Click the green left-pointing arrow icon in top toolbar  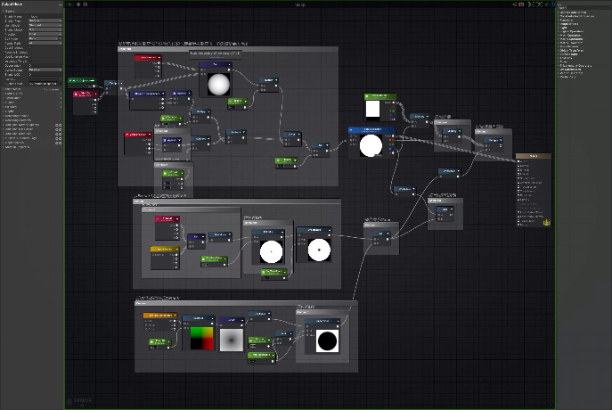[546, 4]
